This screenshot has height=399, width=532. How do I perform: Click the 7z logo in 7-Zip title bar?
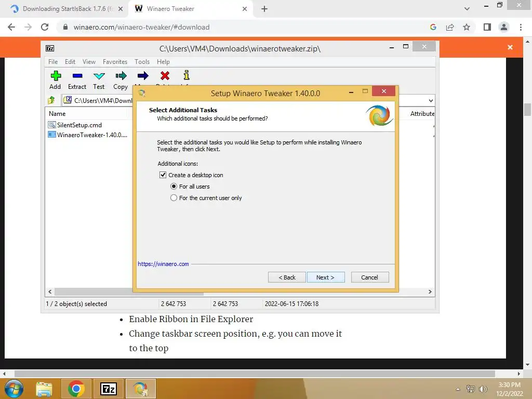click(x=50, y=48)
